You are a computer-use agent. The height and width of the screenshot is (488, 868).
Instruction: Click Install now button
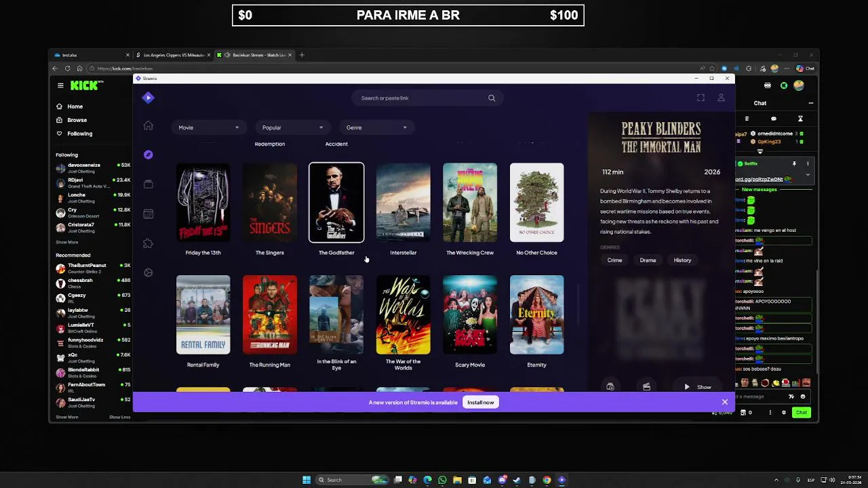480,402
